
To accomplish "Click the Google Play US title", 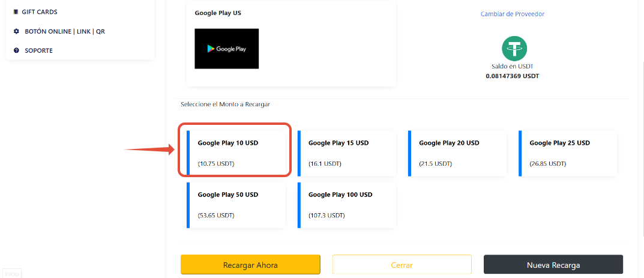I will (218, 13).
